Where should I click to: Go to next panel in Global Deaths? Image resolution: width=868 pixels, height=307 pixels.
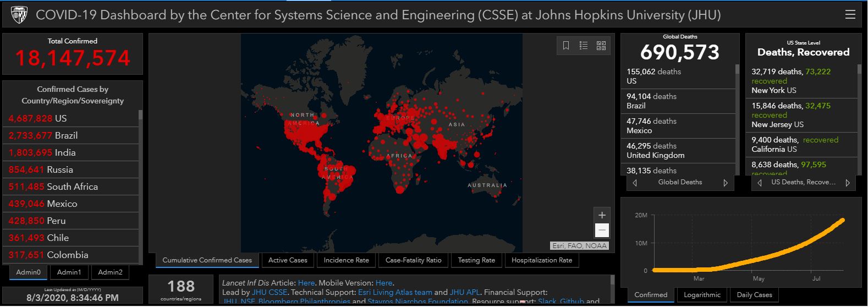pyautogui.click(x=726, y=183)
